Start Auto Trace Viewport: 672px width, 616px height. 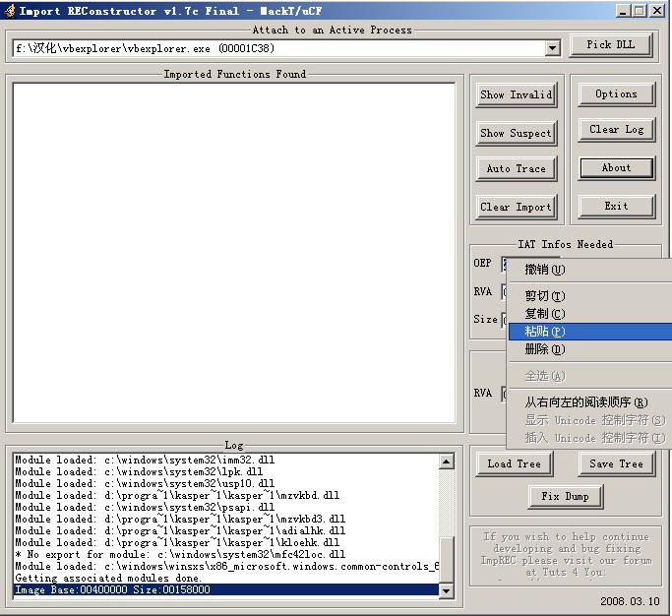click(516, 169)
